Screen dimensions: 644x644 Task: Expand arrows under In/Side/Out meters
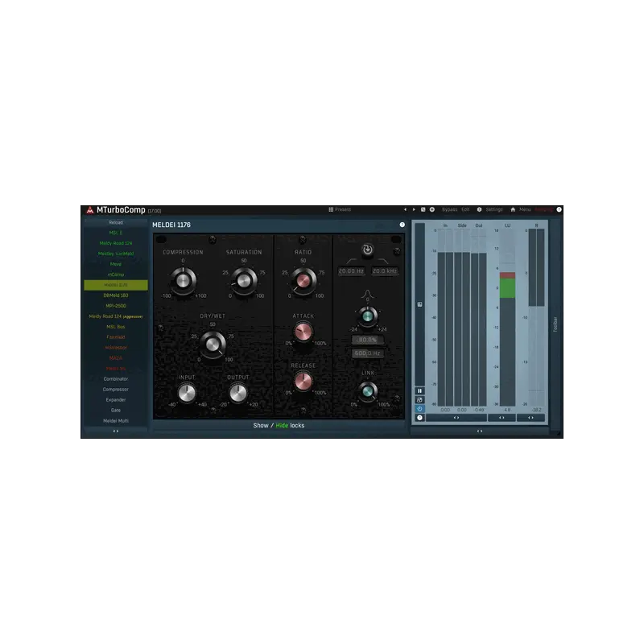(x=456, y=418)
